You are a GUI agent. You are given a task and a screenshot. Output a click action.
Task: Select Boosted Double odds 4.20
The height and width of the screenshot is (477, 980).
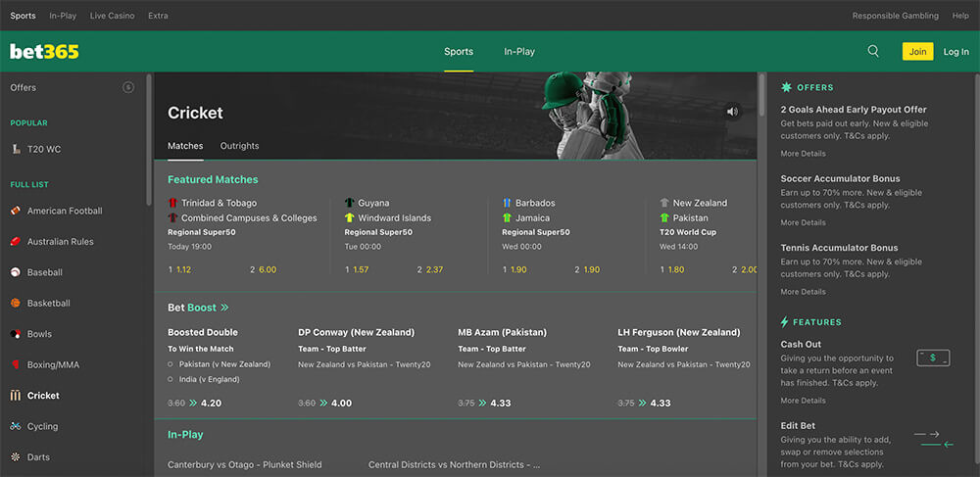(212, 404)
